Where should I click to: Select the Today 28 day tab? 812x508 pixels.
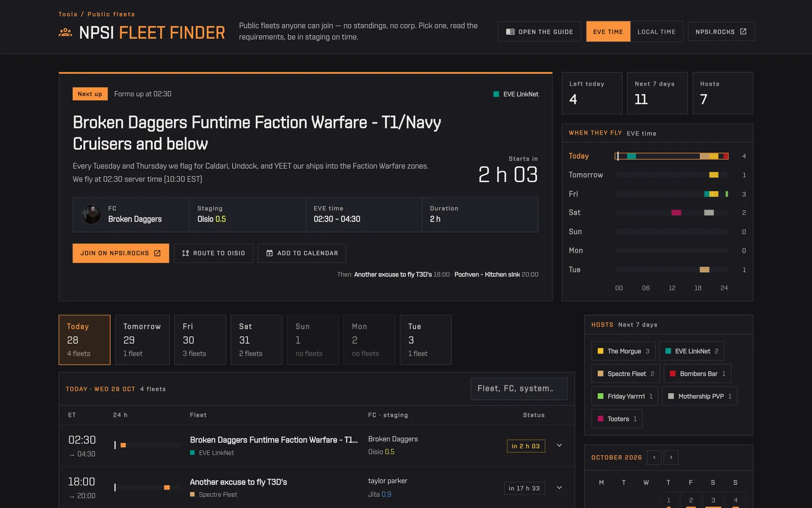84,340
